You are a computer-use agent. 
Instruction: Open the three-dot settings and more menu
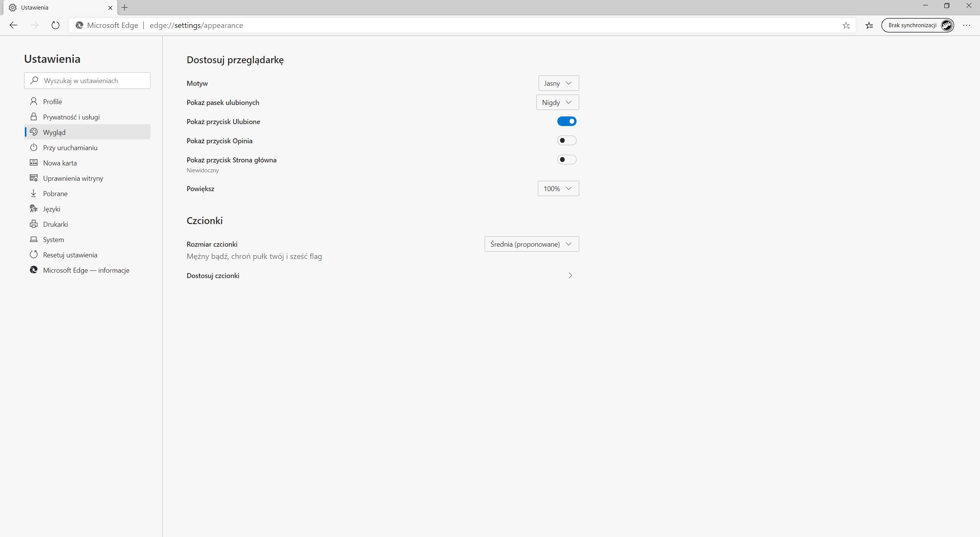pos(966,25)
